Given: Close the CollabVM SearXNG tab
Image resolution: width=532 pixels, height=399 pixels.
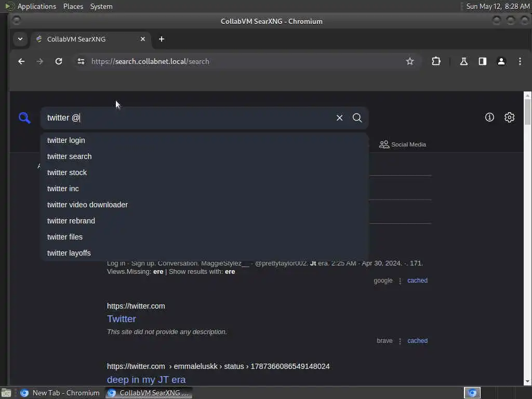Looking at the screenshot, I should point(143,39).
